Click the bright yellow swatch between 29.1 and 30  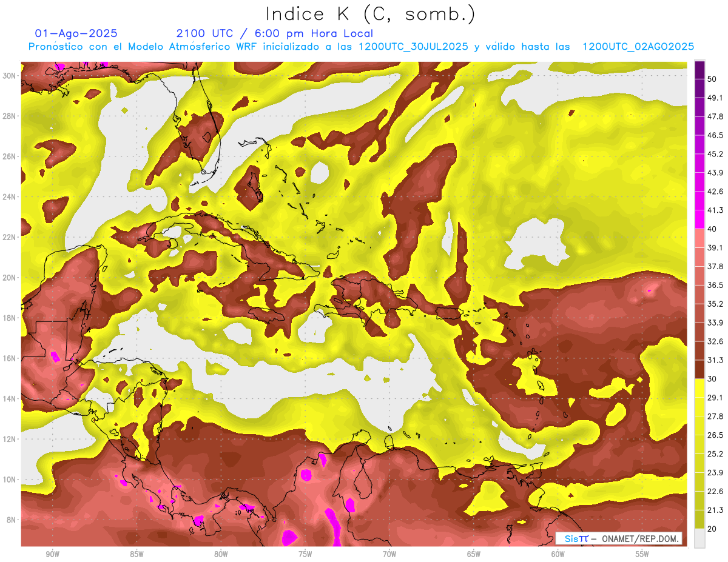700,388
